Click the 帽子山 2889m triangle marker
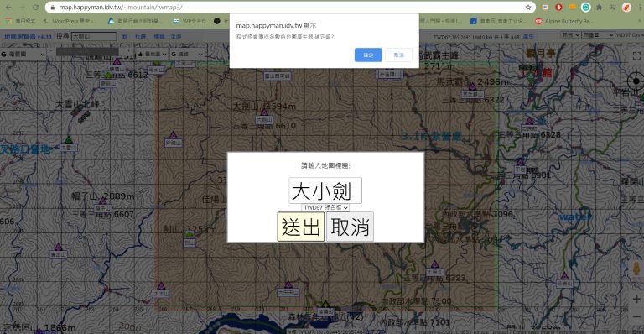The height and width of the screenshot is (334, 644). [x=102, y=201]
